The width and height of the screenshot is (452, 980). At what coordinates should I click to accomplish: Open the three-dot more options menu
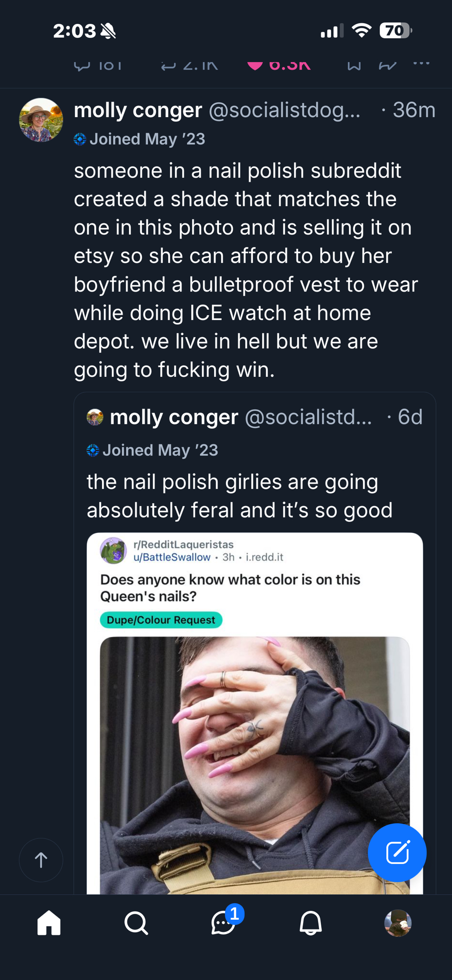(421, 64)
